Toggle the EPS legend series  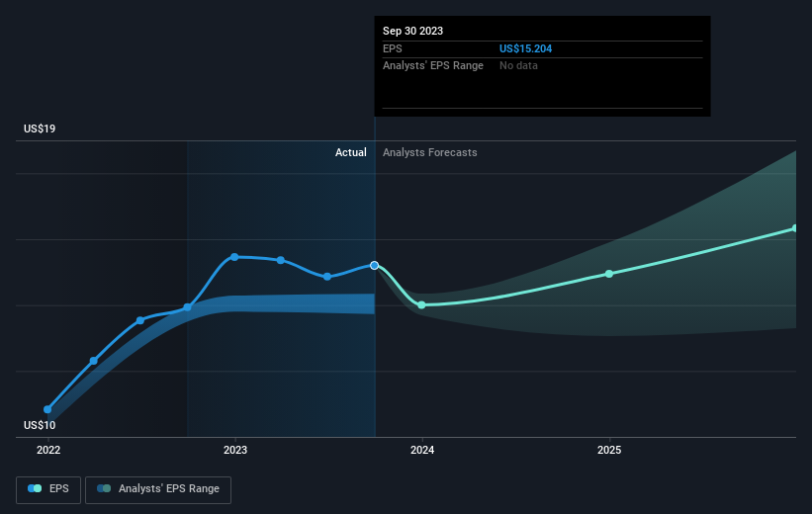coord(48,489)
